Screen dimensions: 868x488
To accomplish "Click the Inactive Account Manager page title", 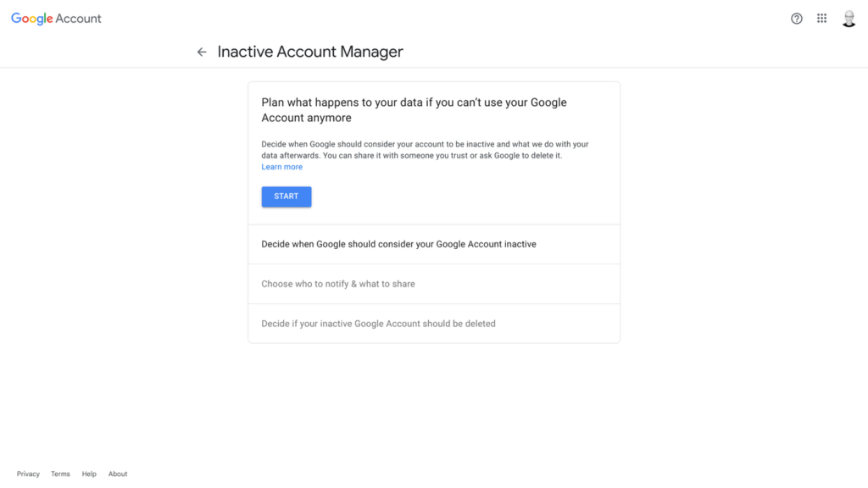I will (310, 52).
